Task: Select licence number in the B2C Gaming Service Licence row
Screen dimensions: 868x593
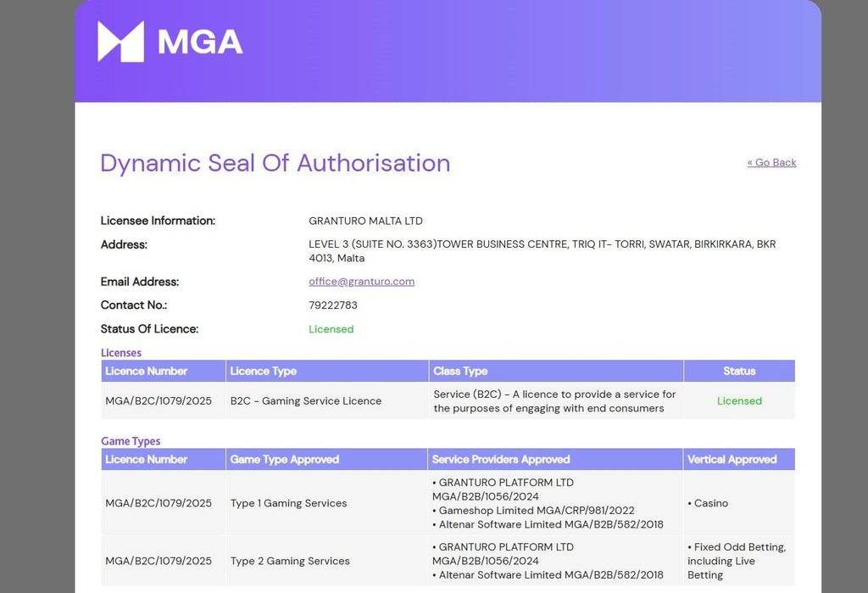Action: coord(159,400)
